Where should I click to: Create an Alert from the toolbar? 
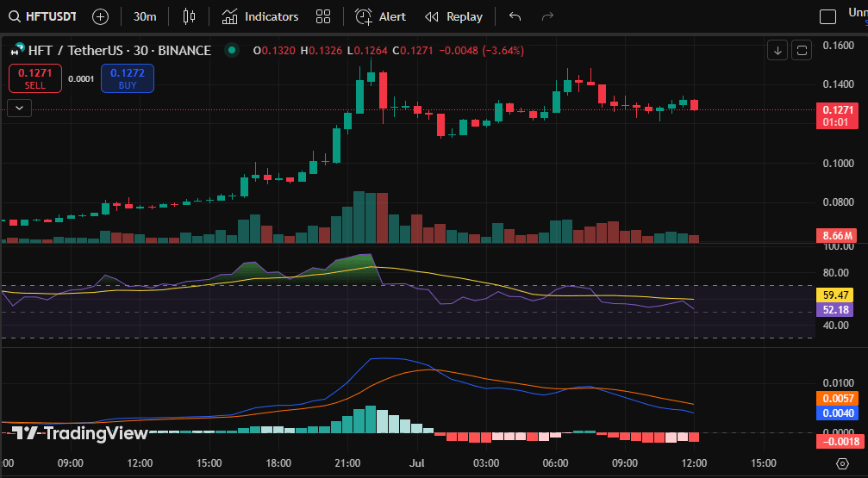pos(381,16)
